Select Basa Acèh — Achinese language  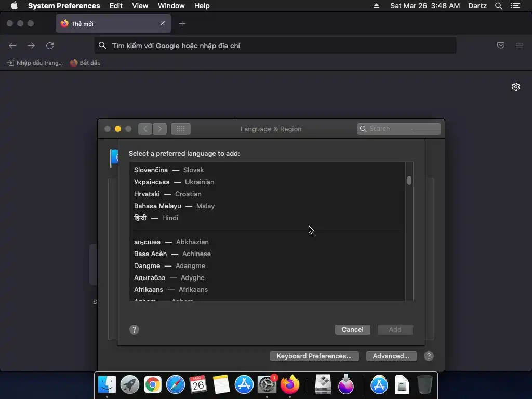coord(267,254)
